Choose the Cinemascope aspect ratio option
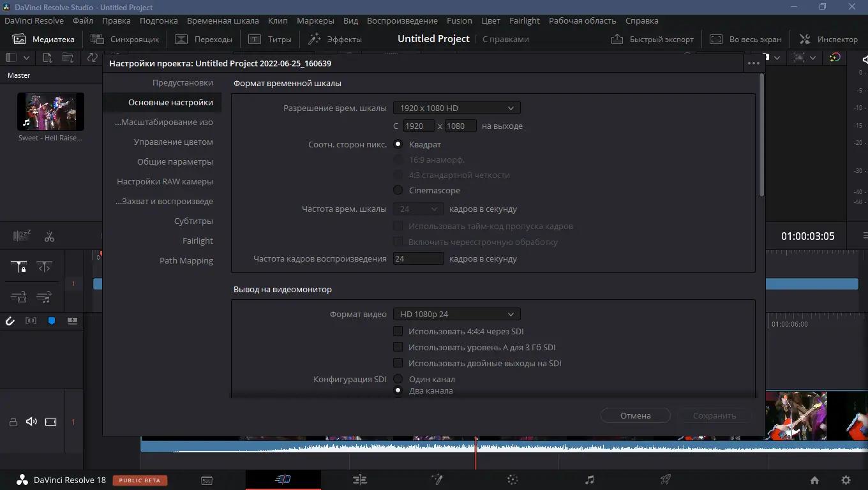The width and height of the screenshot is (868, 490). (x=398, y=190)
